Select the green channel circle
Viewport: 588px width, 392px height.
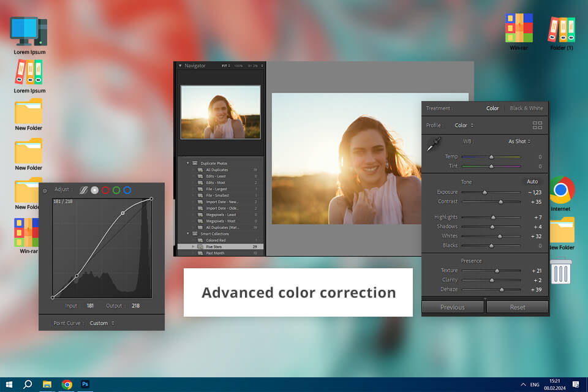coord(116,190)
